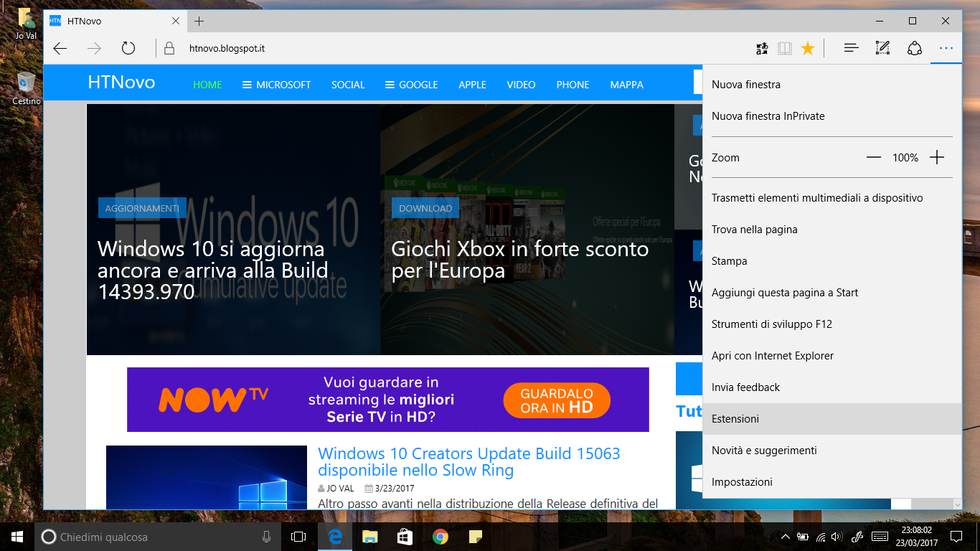980x551 pixels.
Task: Click the padlock icon in address bar
Action: click(169, 49)
